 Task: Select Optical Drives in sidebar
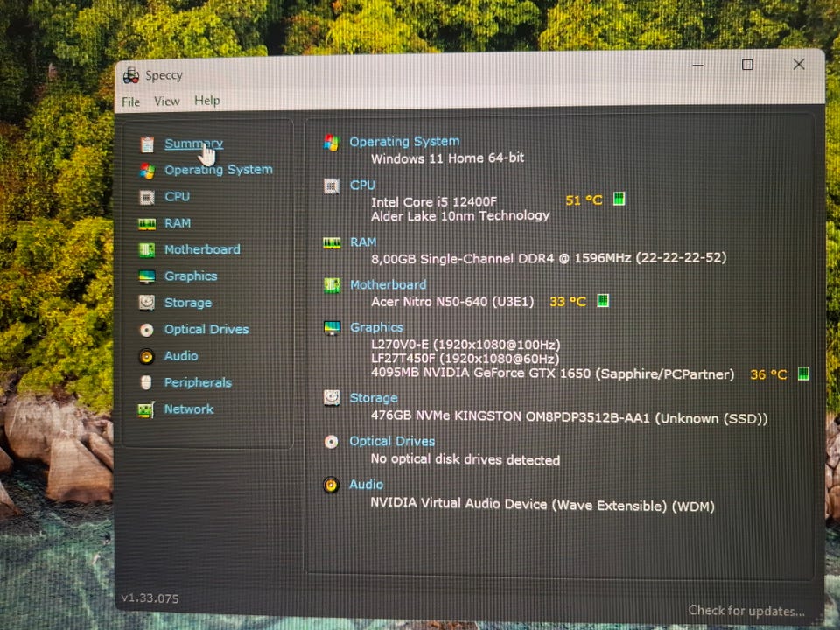point(206,329)
